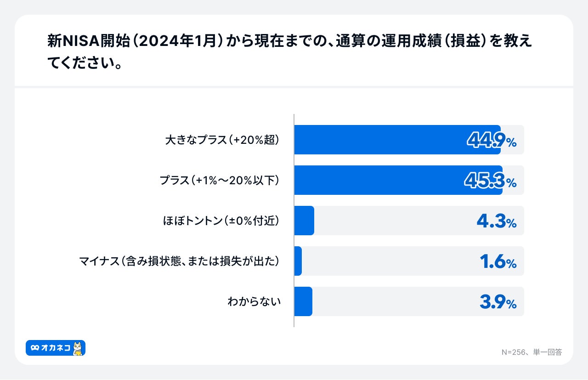The height and width of the screenshot is (380, 588).
Task: Click the 大きなプラス(+20%超) label
Action: coord(222,140)
